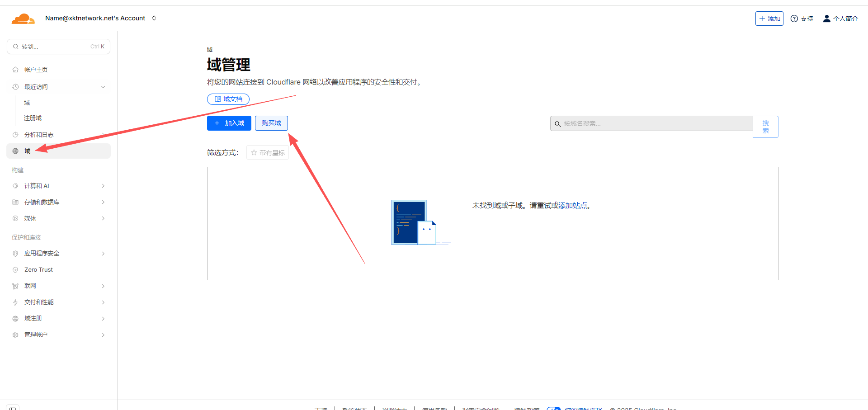The width and height of the screenshot is (868, 410).
Task: Click the blue 加入域 button
Action: click(x=229, y=123)
